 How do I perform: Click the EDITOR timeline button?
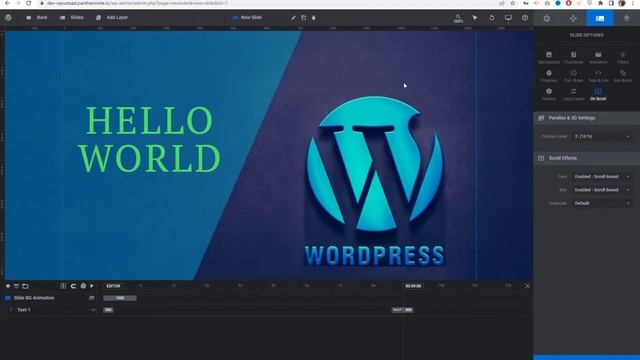click(113, 286)
